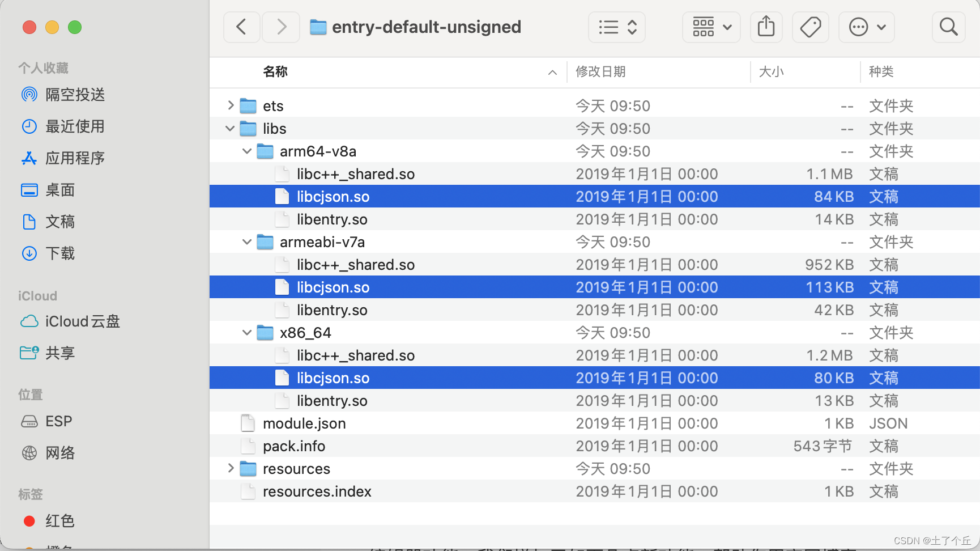Select libc++_shared.so under arm64-v8a
Image resolution: width=980 pixels, height=551 pixels.
click(595, 174)
